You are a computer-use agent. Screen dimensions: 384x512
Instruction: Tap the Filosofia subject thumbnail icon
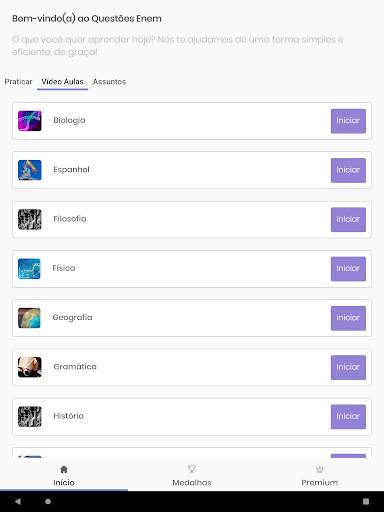pos(30,219)
